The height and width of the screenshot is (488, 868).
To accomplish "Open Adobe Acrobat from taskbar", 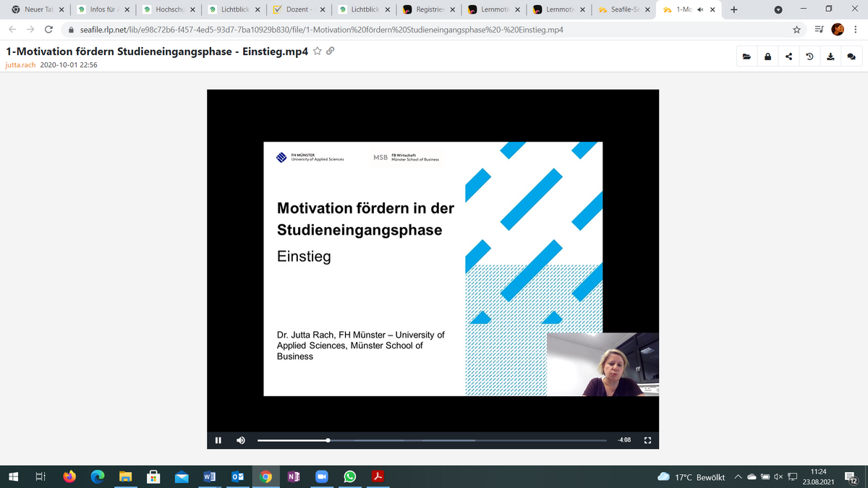I will click(x=377, y=477).
